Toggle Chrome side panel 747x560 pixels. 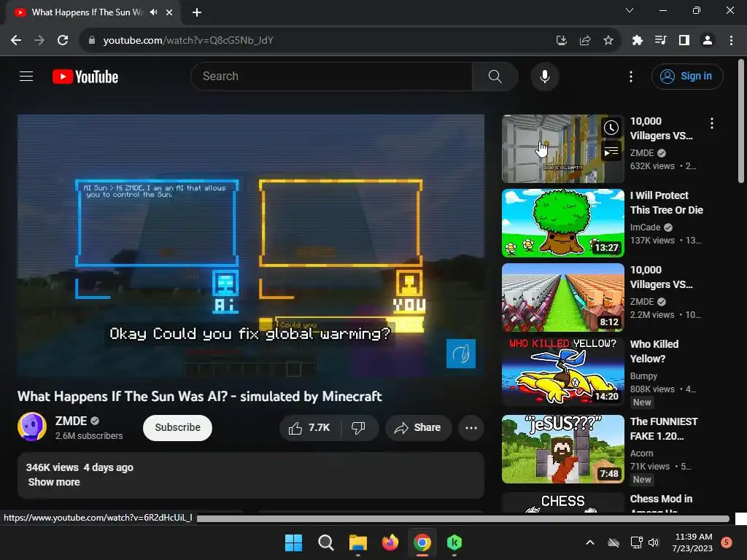click(x=684, y=41)
